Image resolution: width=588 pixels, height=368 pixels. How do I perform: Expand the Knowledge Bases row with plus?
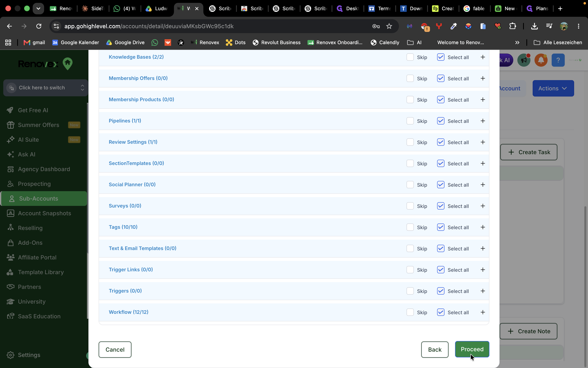(483, 57)
